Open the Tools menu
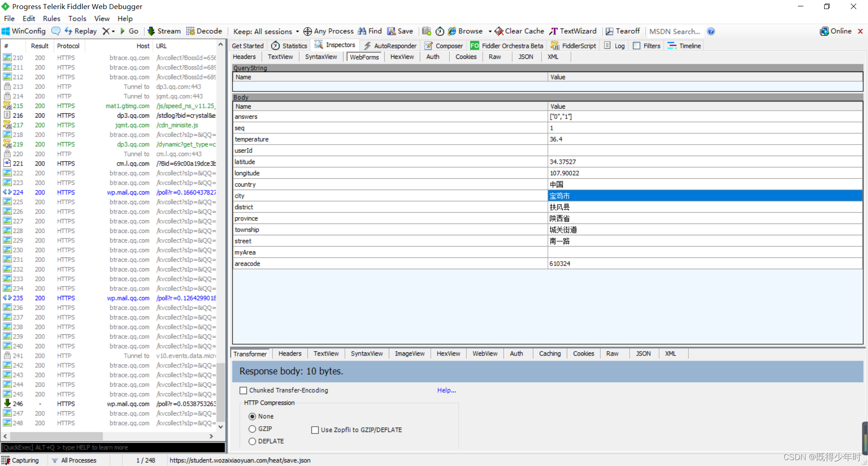This screenshot has height=466, width=868. (77, 19)
